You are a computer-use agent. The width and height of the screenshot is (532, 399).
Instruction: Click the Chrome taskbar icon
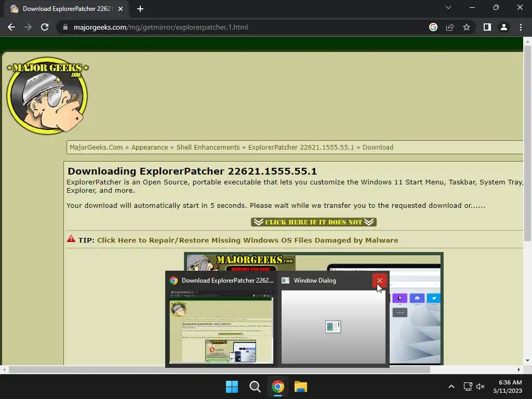coord(278,387)
